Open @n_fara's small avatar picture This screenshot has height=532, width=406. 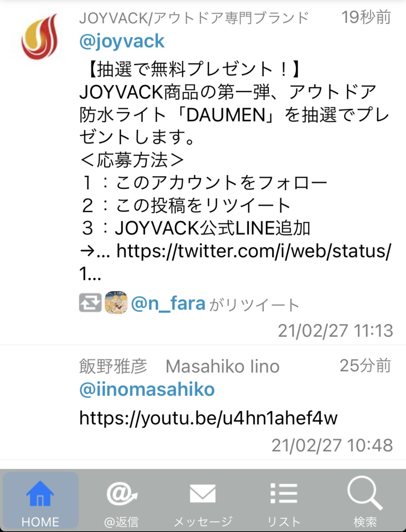[x=116, y=303]
